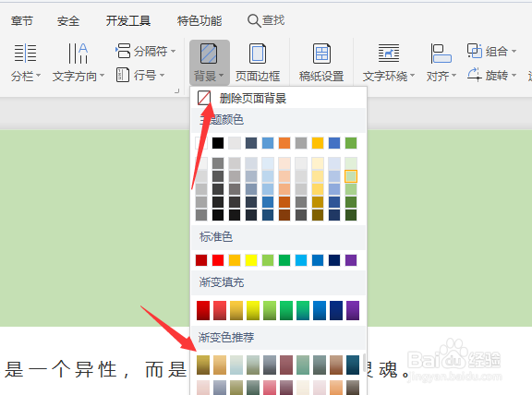This screenshot has width=532, height=395.
Task: Pick yellow-gold theme color in top row
Action: click(318, 143)
